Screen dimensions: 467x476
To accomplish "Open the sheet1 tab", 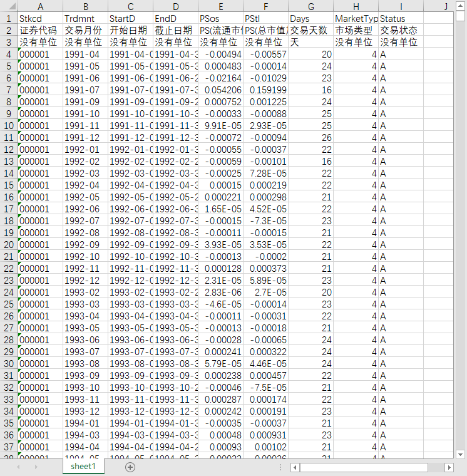I will [x=83, y=466].
